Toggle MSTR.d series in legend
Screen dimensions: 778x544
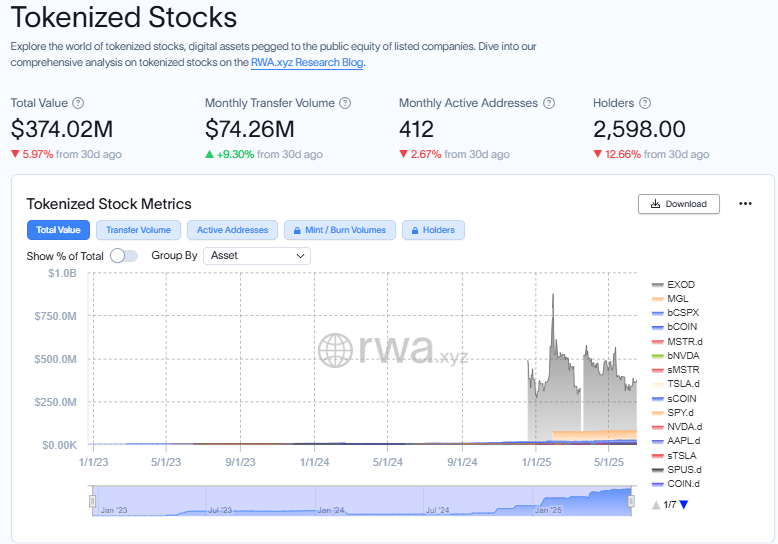677,341
